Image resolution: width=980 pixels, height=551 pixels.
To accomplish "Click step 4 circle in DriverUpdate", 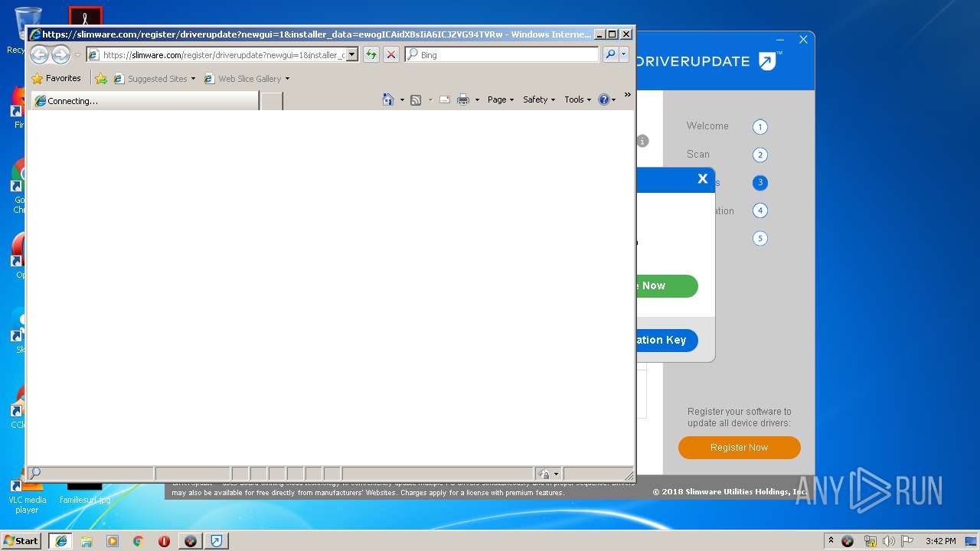I will click(x=759, y=210).
